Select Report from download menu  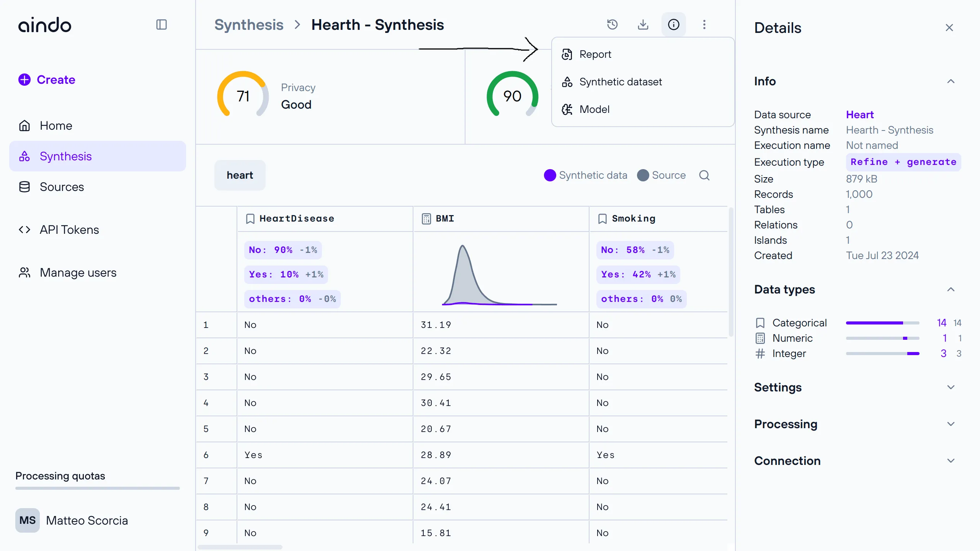(x=643, y=54)
